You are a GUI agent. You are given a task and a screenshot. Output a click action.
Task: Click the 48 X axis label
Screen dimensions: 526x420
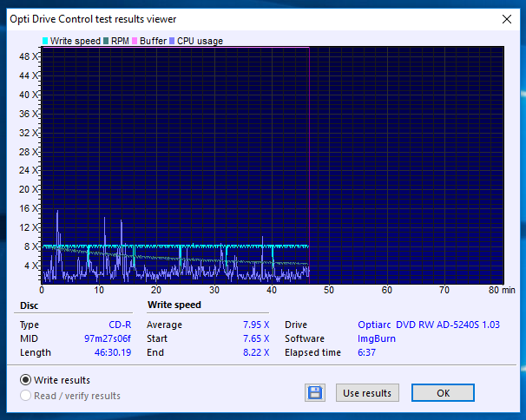29,56
